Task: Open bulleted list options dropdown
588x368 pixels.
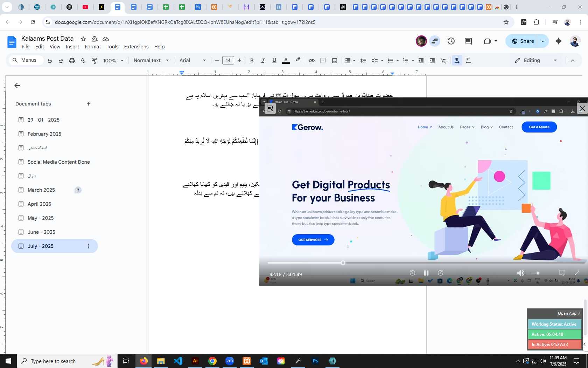Action: pos(398,61)
